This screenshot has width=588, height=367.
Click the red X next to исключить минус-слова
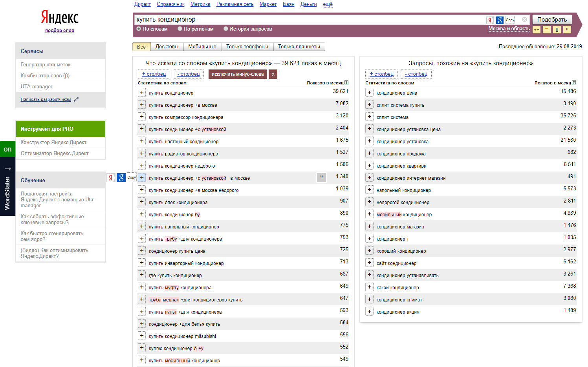(273, 74)
